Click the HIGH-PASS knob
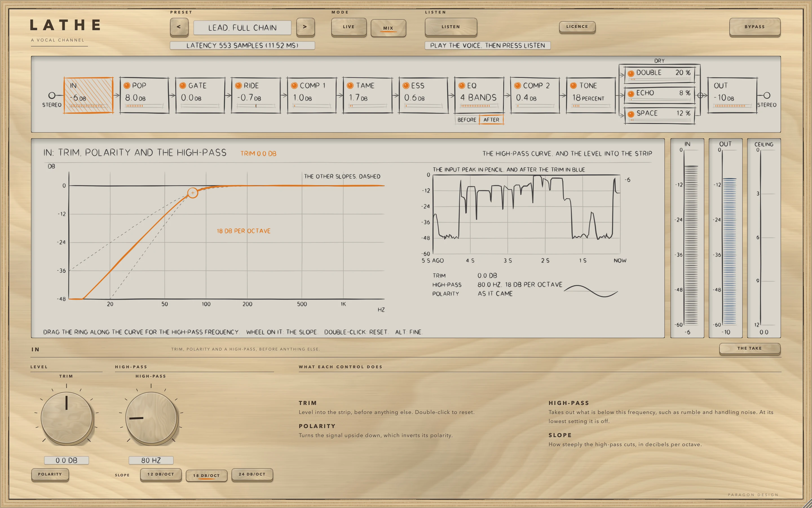This screenshot has width=812, height=508. pyautogui.click(x=151, y=418)
